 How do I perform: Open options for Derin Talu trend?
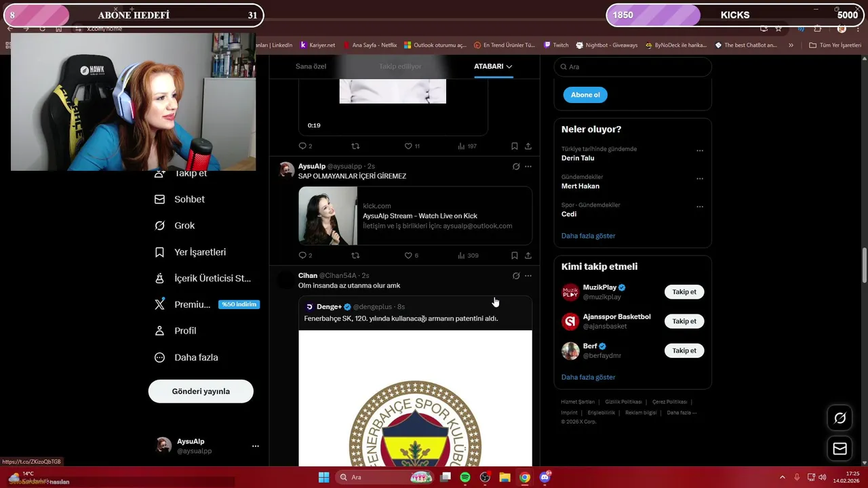tap(700, 150)
